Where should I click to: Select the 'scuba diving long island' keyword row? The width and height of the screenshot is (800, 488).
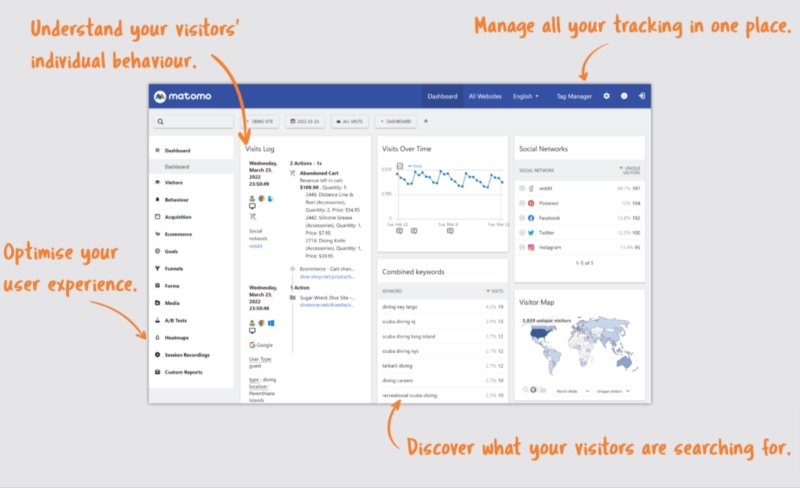443,336
